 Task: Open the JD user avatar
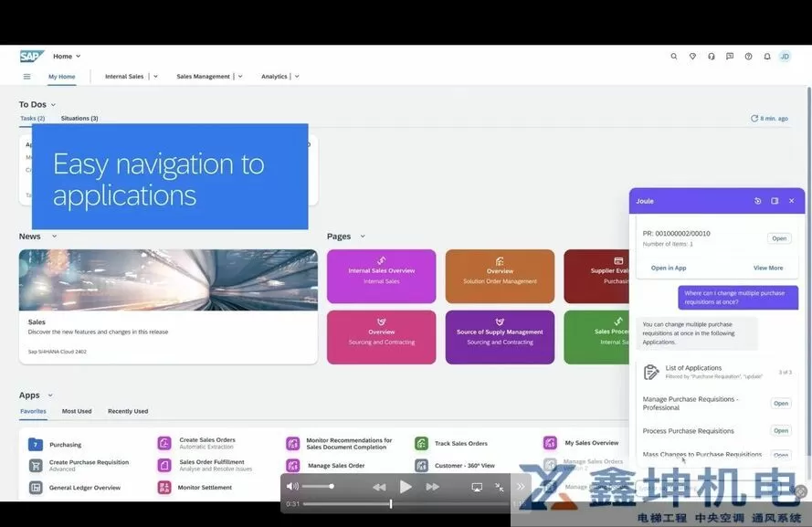(786, 57)
